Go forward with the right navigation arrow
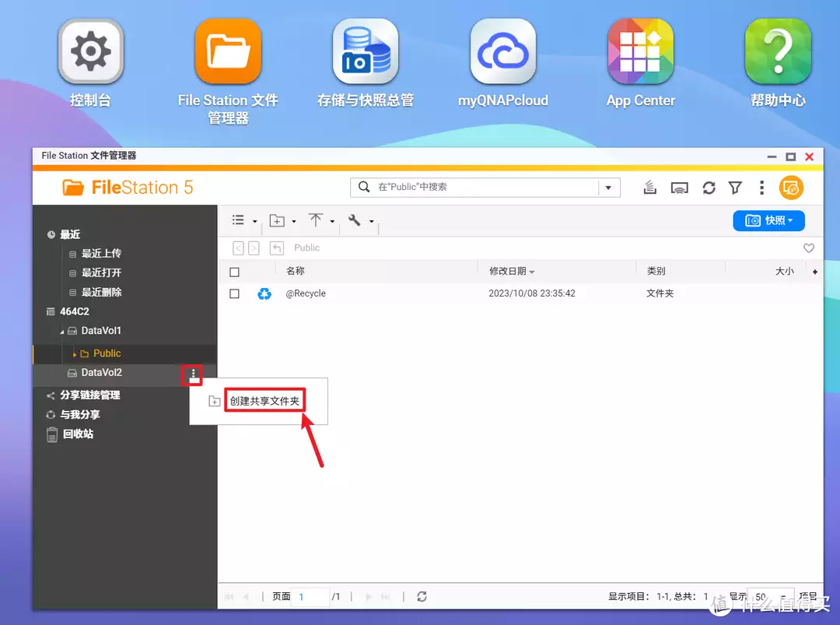Screen dimensions: 840x625 pos(254,248)
